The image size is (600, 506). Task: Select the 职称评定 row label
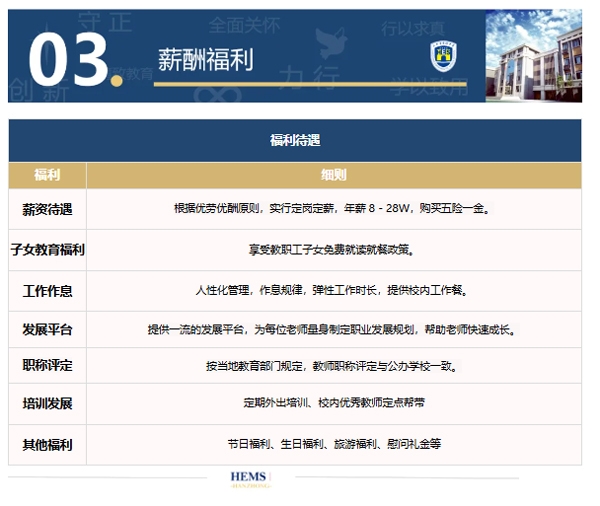pyautogui.click(x=47, y=366)
